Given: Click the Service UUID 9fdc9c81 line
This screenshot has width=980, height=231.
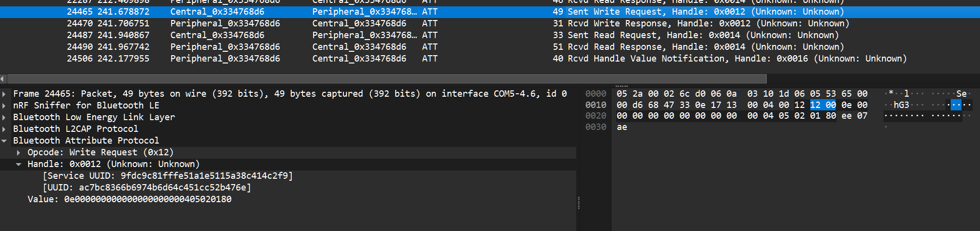Looking at the screenshot, I should pos(168,176).
